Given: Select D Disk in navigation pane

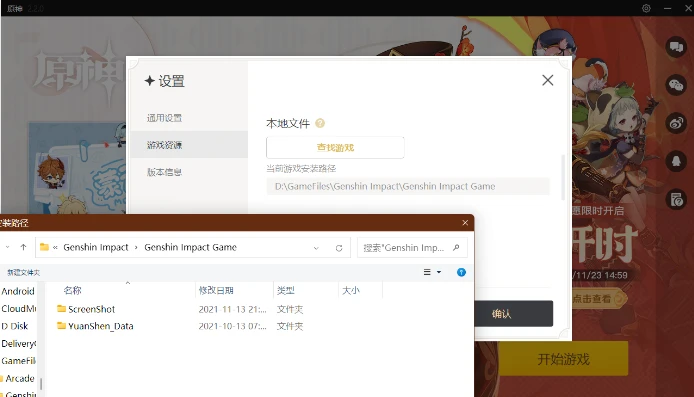Looking at the screenshot, I should point(15,326).
